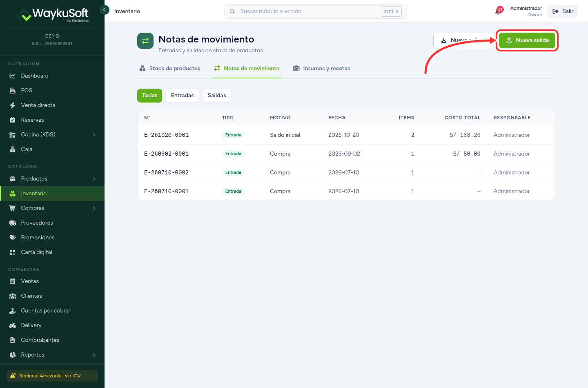Click the Nueva salida button
Image resolution: width=588 pixels, height=388 pixels.
(527, 40)
